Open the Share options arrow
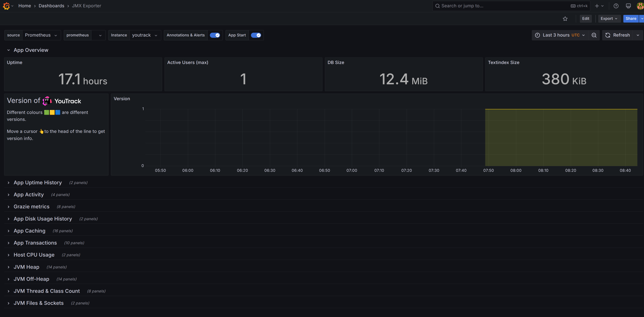This screenshot has width=644, height=317. pos(642,18)
